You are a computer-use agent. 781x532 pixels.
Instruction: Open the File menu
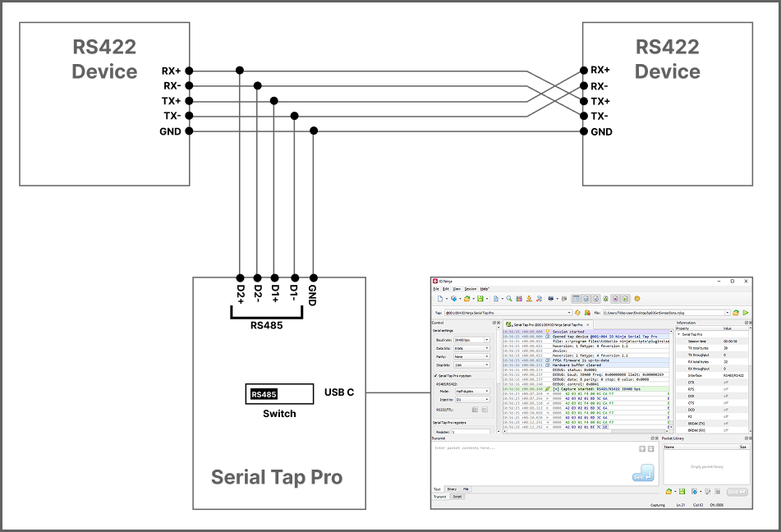[436, 289]
